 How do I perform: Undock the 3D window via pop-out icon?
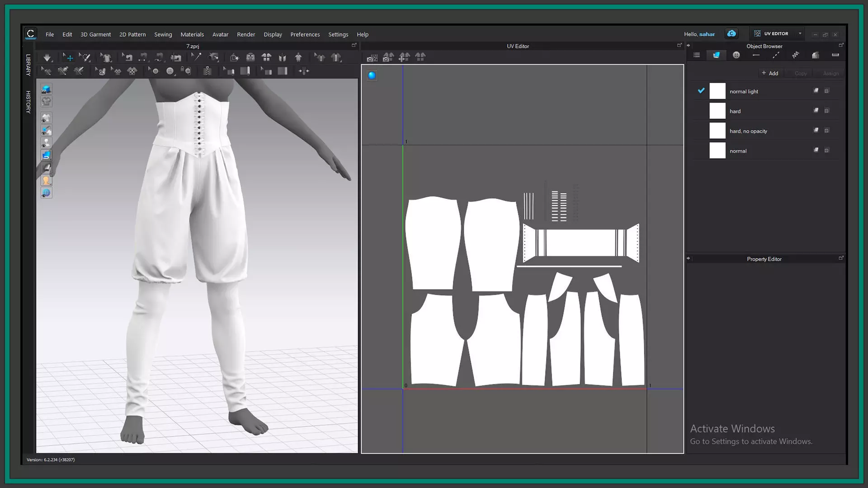[x=354, y=45]
